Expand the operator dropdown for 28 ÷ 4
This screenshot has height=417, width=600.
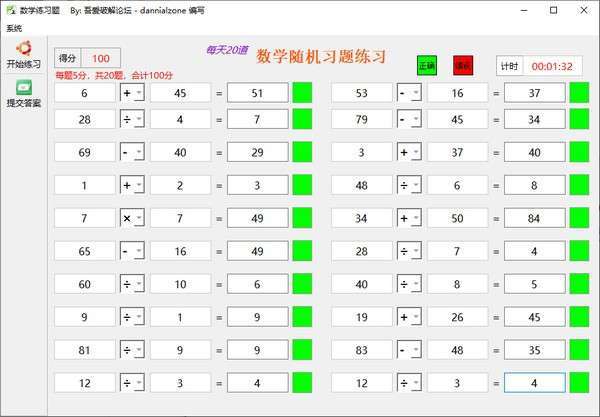click(x=132, y=119)
